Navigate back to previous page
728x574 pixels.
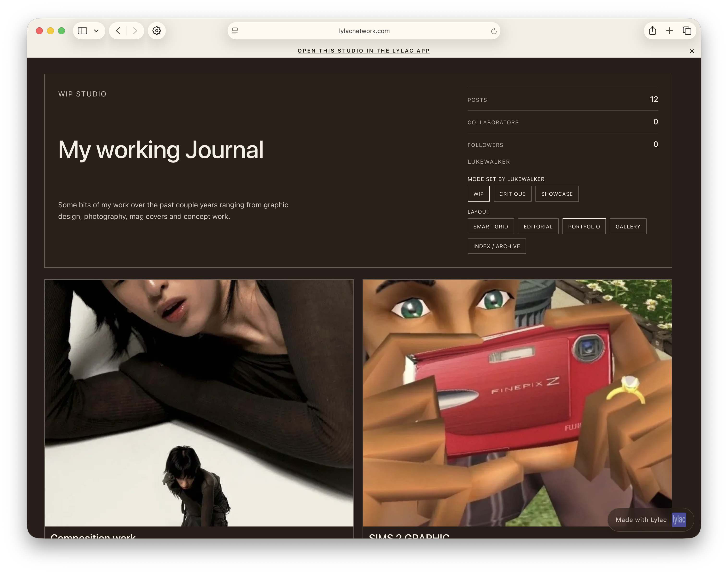(118, 30)
